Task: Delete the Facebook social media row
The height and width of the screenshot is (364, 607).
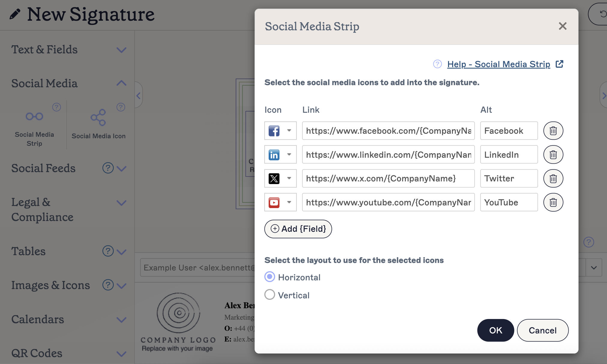Action: click(x=553, y=131)
